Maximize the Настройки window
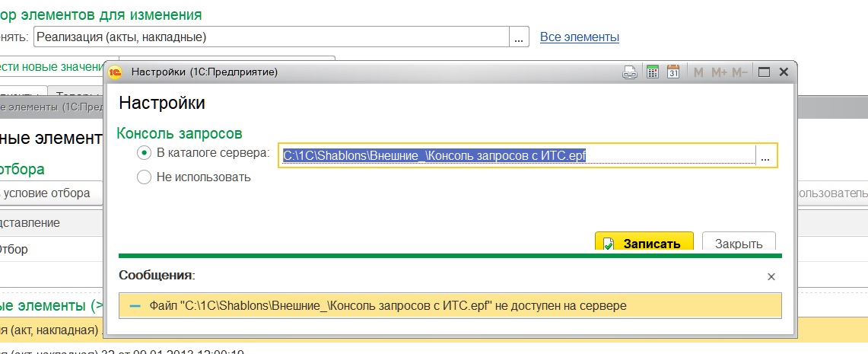This screenshot has width=868, height=354. pos(764,72)
